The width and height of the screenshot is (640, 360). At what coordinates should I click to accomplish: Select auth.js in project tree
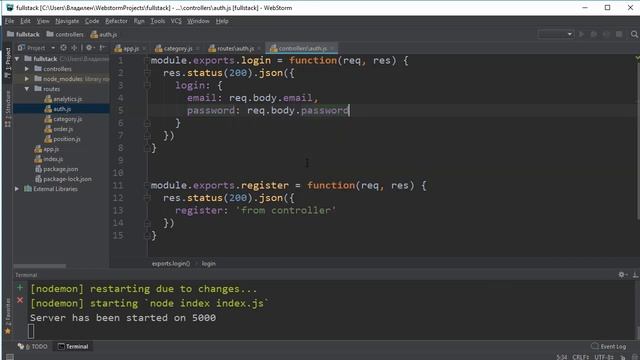pyautogui.click(x=58, y=109)
